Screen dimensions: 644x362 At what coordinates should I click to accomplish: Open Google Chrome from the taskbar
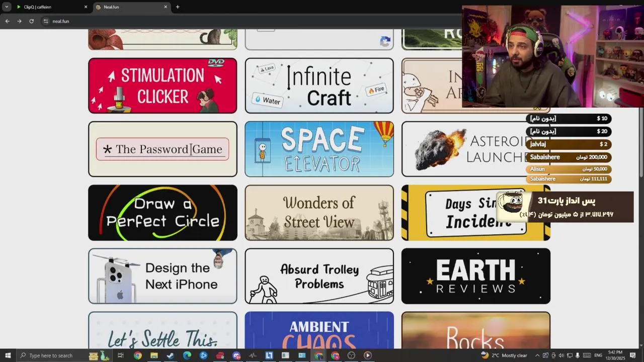point(137,355)
